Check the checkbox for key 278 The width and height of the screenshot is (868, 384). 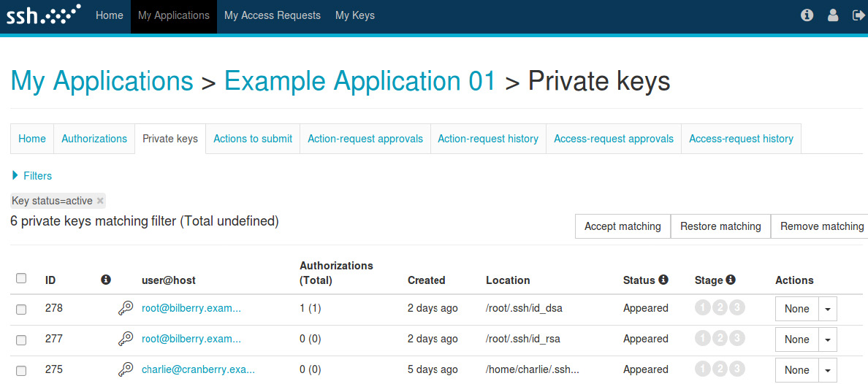tap(21, 310)
